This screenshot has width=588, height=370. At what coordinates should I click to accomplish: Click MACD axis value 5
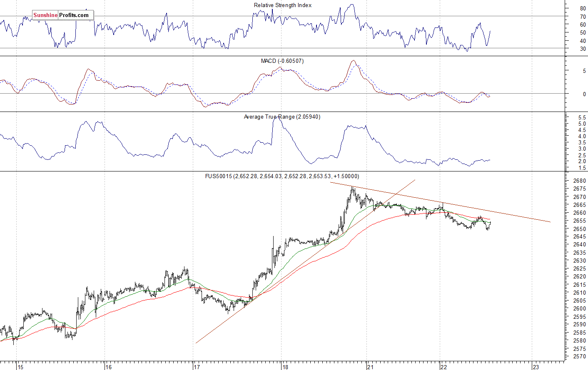coord(584,72)
